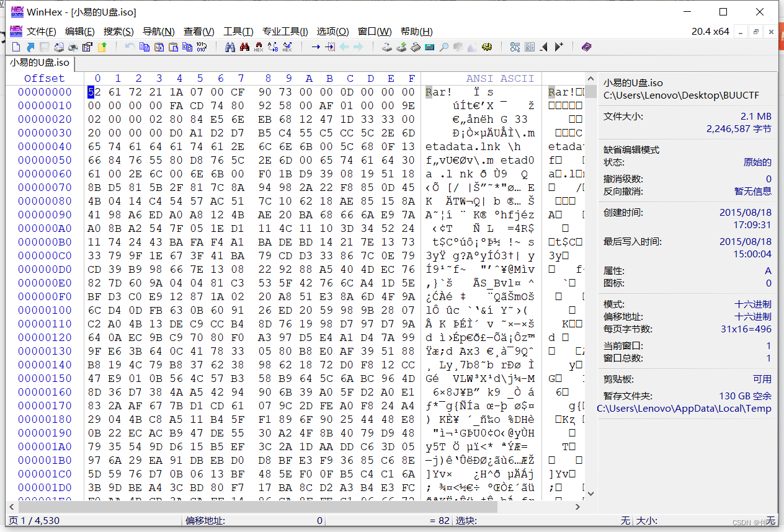This screenshot has width=784, height=532.
Task: Open the 搜索(S) menu
Action: [118, 32]
